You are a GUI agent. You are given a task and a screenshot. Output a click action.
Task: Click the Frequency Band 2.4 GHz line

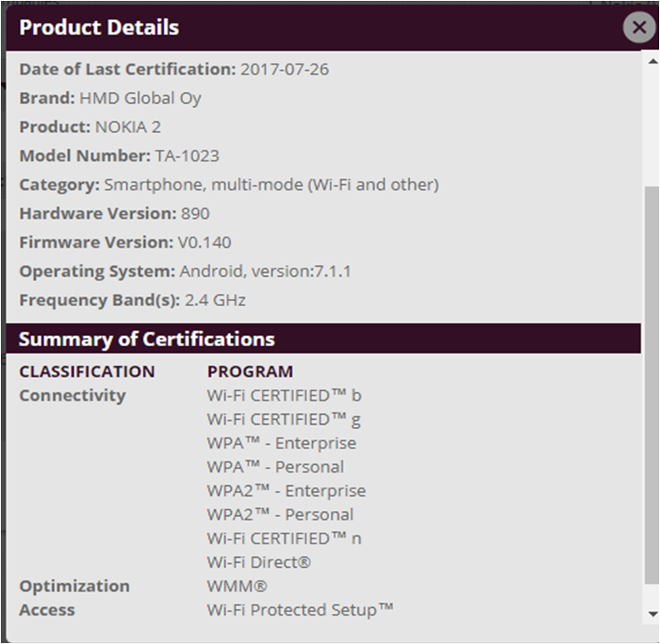tap(132, 299)
